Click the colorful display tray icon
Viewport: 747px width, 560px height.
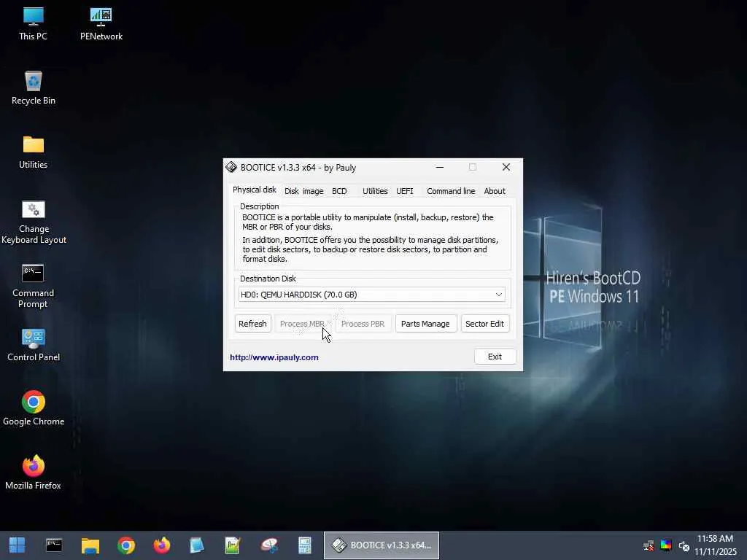tap(666, 545)
